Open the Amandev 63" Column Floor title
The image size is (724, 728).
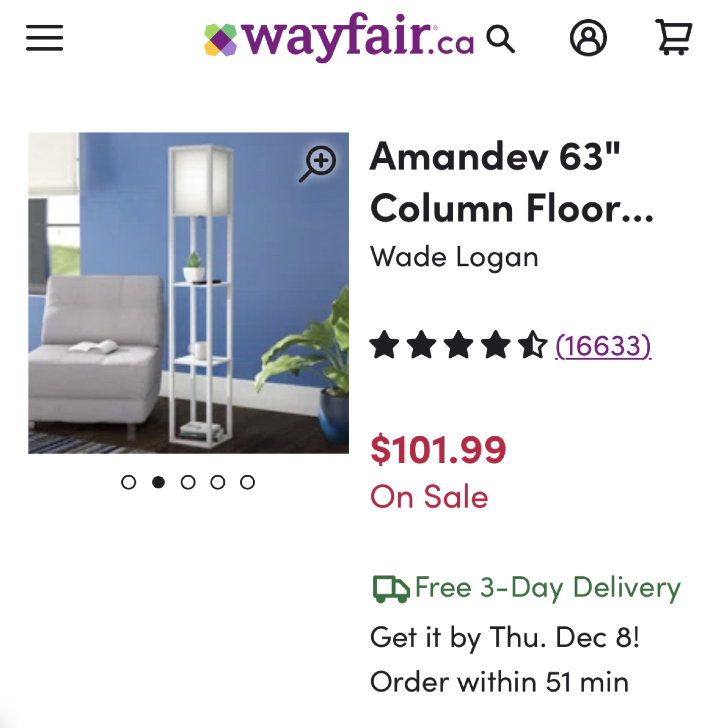pyautogui.click(x=512, y=183)
